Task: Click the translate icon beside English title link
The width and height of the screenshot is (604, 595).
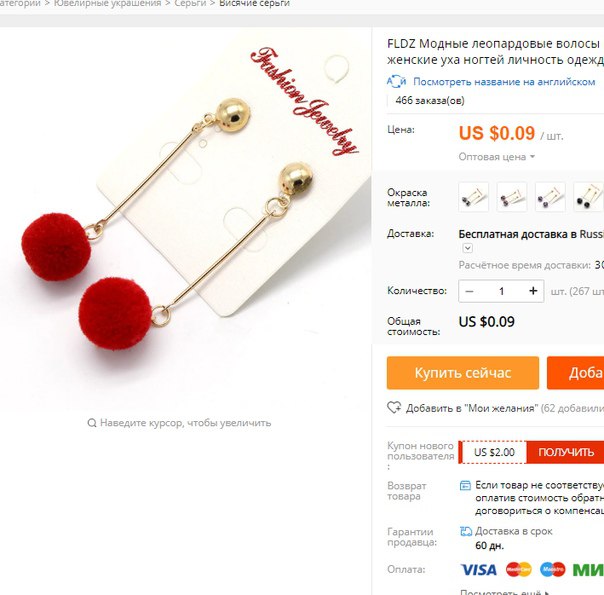Action: pyautogui.click(x=396, y=82)
